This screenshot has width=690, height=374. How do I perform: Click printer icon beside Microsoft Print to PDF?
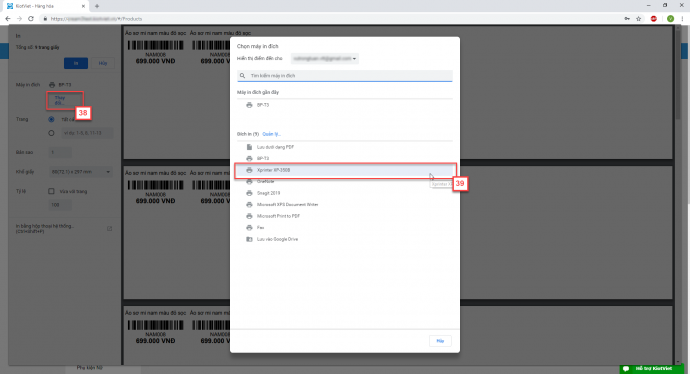click(x=249, y=216)
